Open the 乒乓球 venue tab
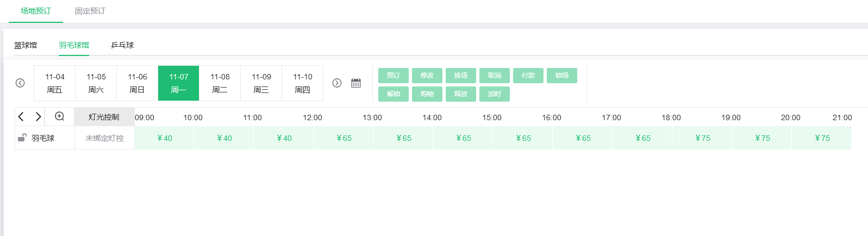Screen dimensions: 868x236 pyautogui.click(x=122, y=45)
